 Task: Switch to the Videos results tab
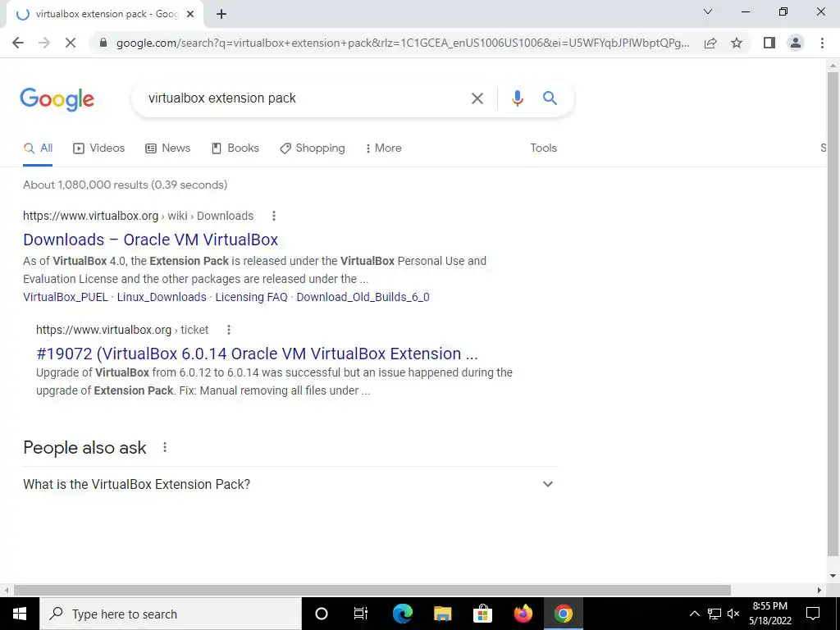(x=99, y=148)
